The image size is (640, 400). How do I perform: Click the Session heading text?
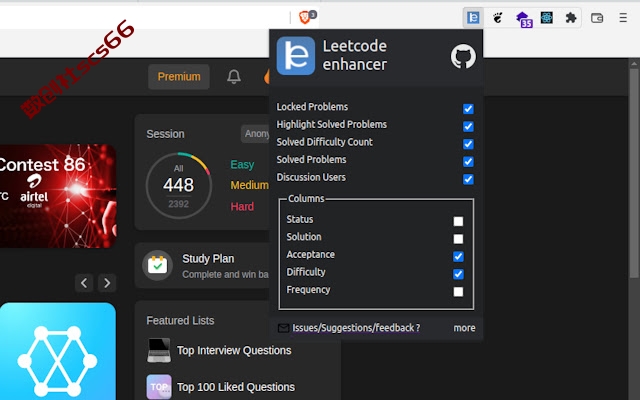[x=165, y=134]
